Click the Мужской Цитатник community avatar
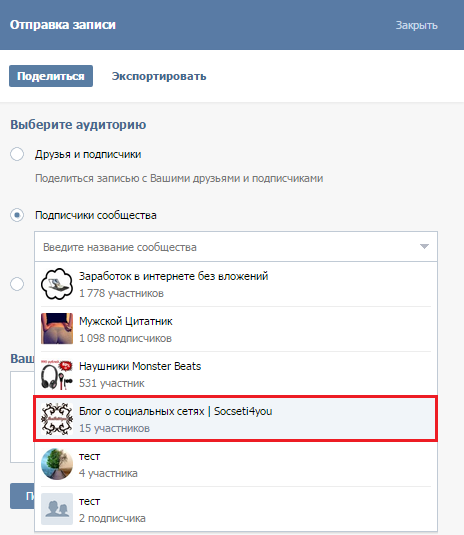This screenshot has width=464, height=535. coord(57,329)
